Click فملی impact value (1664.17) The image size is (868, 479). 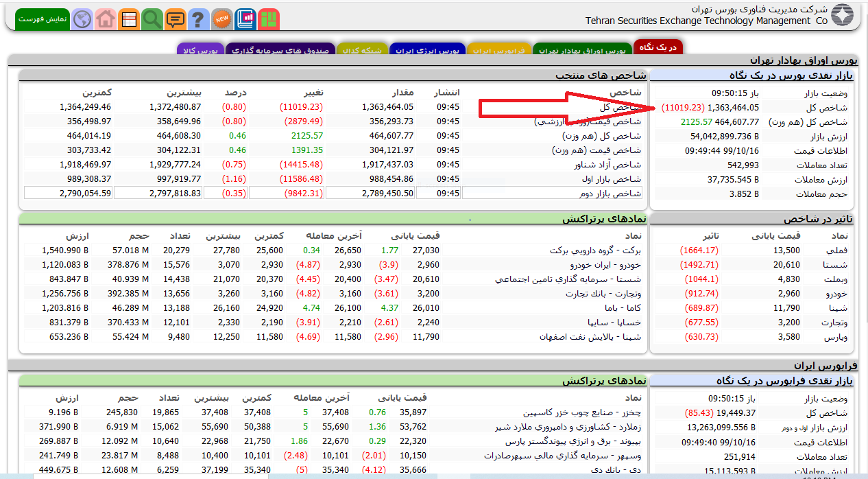699,250
